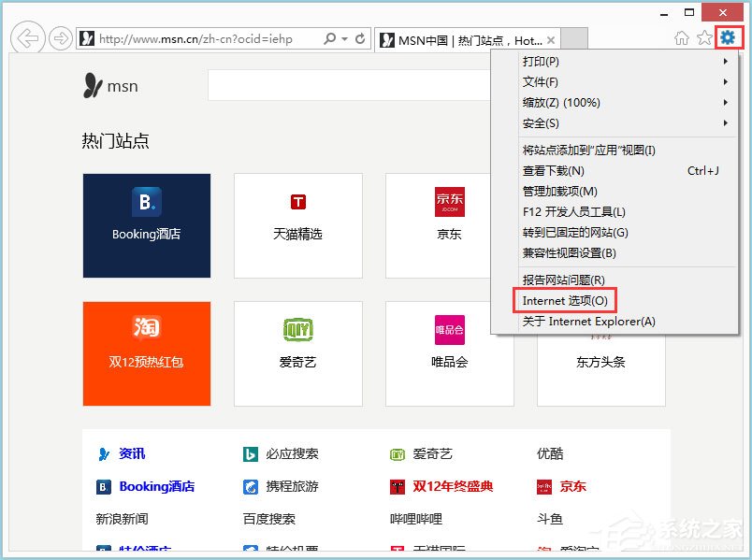The image size is (752, 560).
Task: Click the back navigation arrow
Action: point(28,38)
